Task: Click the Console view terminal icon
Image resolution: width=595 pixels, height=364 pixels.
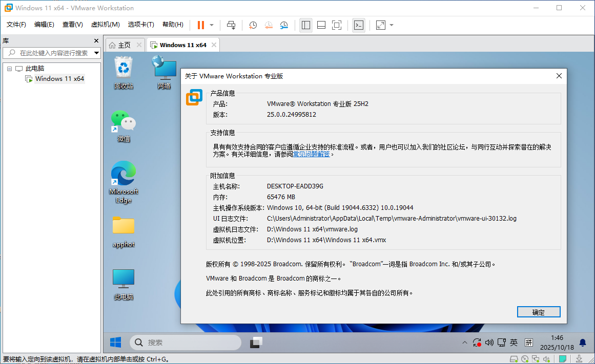Action: click(x=359, y=25)
